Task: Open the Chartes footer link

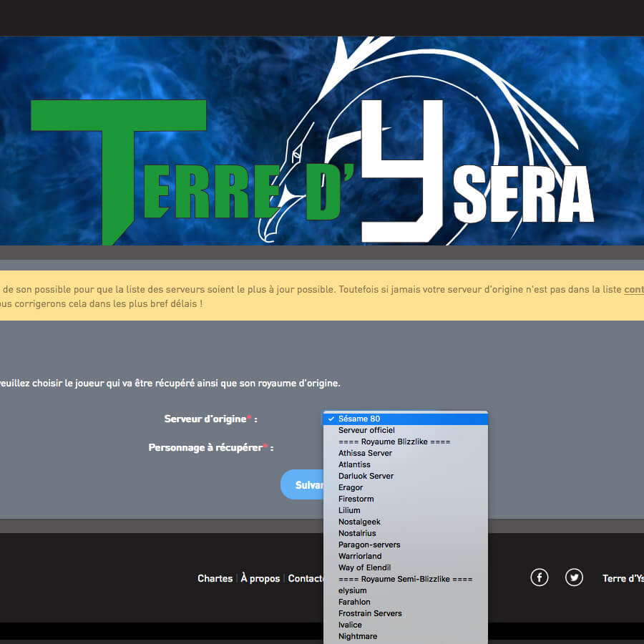Action: click(x=215, y=578)
